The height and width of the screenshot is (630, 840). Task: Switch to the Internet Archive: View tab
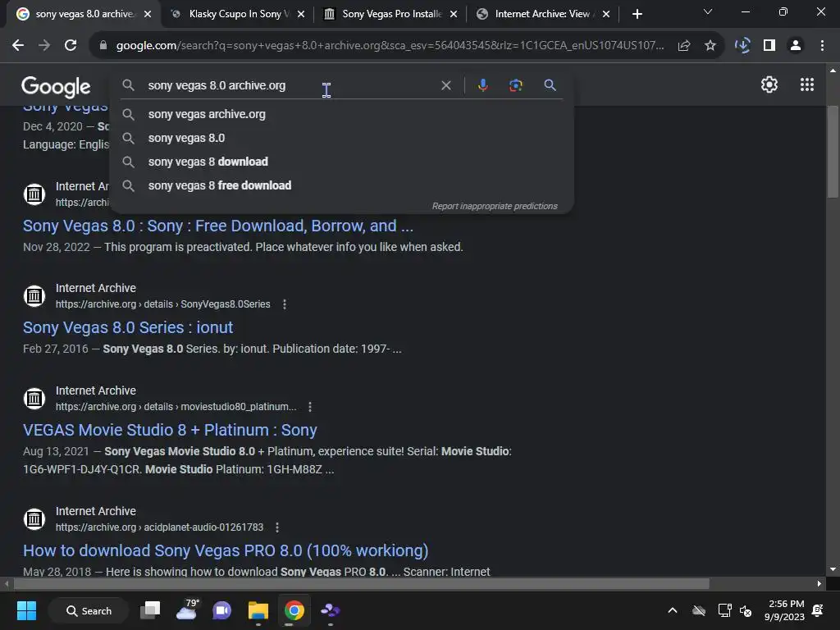point(542,14)
